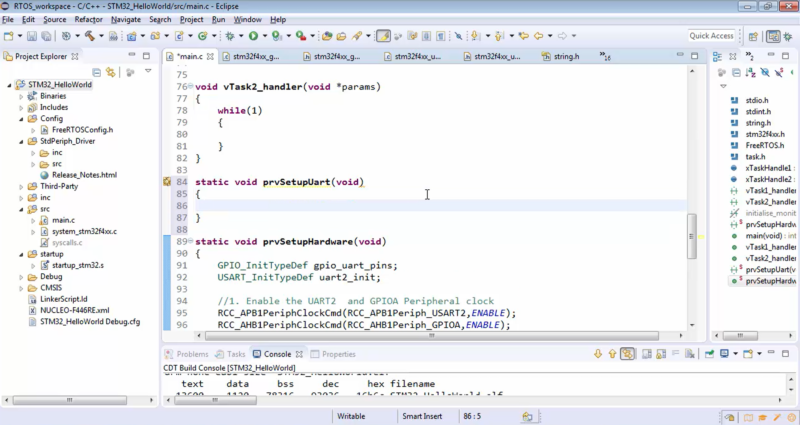Open the Debug perspective icon

coord(787,36)
